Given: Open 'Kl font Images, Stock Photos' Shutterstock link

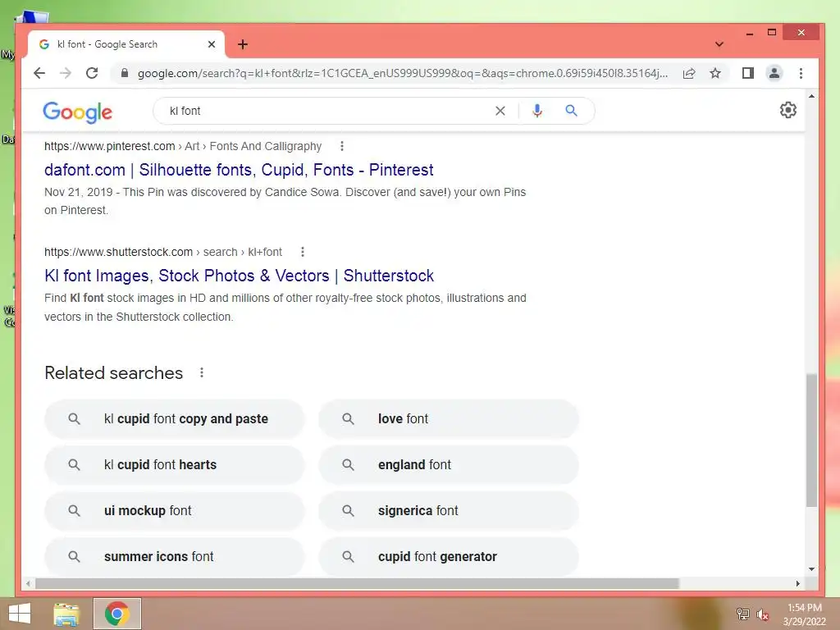Looking at the screenshot, I should pyautogui.click(x=239, y=276).
